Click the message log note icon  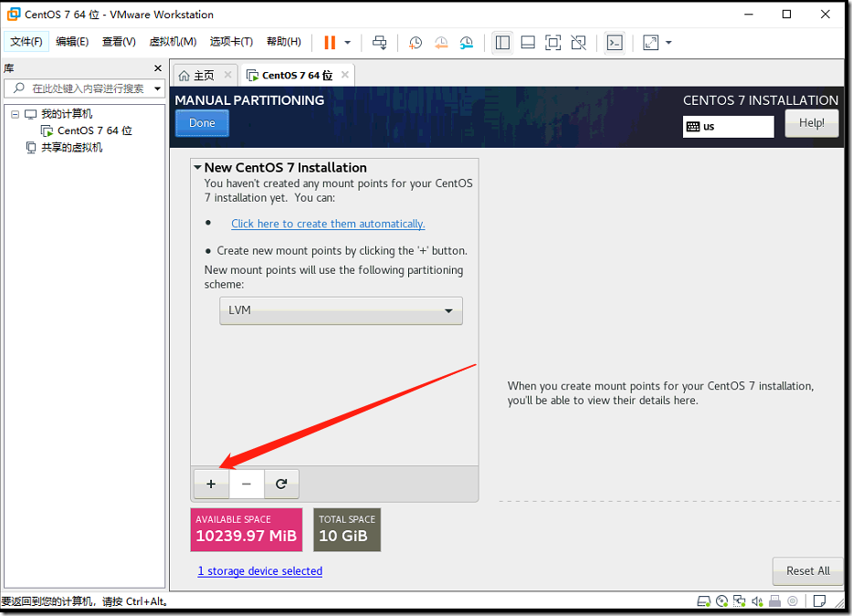click(x=819, y=600)
